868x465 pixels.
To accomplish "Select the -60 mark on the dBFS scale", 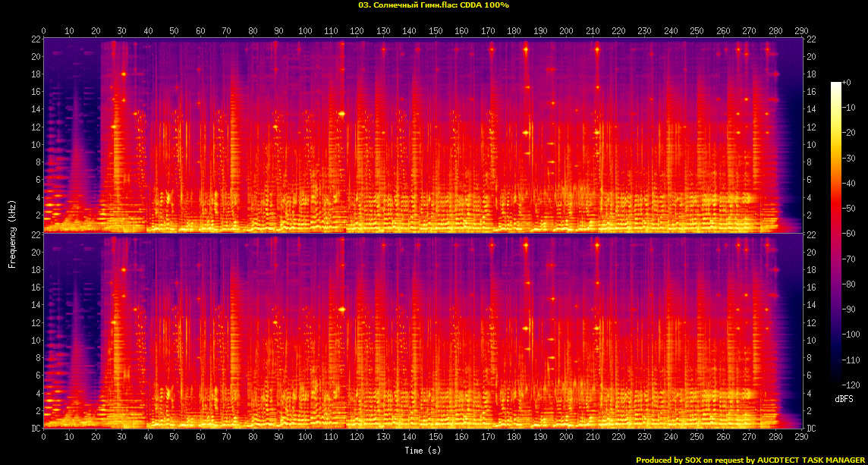I will pos(851,234).
